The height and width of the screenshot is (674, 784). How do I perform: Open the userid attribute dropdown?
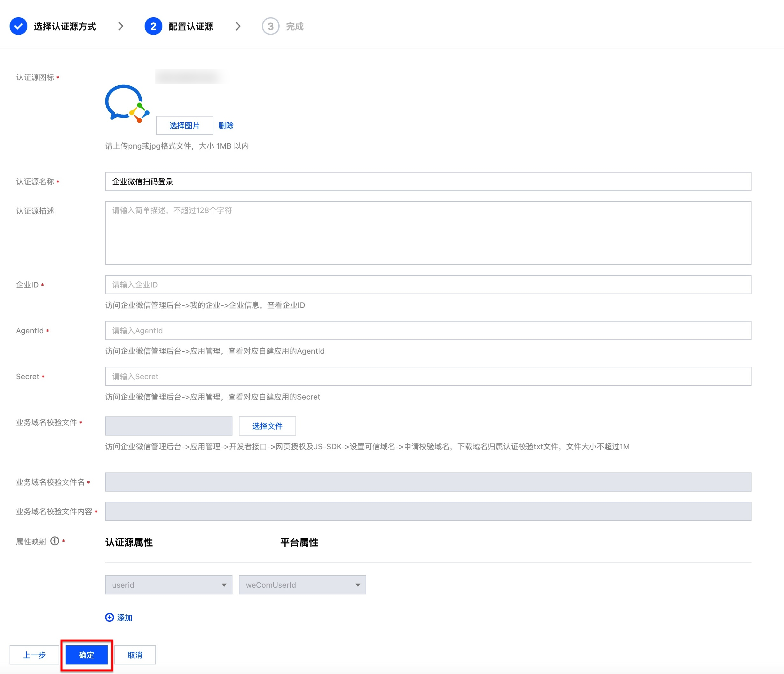click(x=168, y=585)
